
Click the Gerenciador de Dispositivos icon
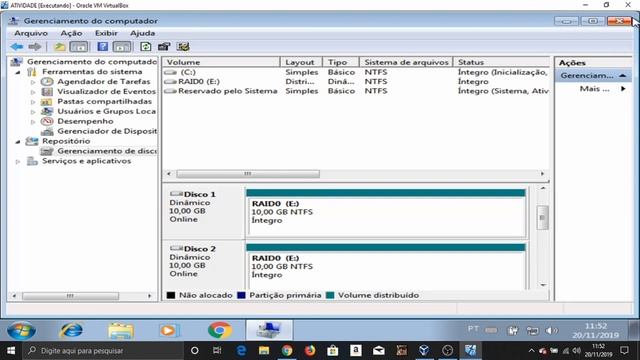(x=47, y=131)
